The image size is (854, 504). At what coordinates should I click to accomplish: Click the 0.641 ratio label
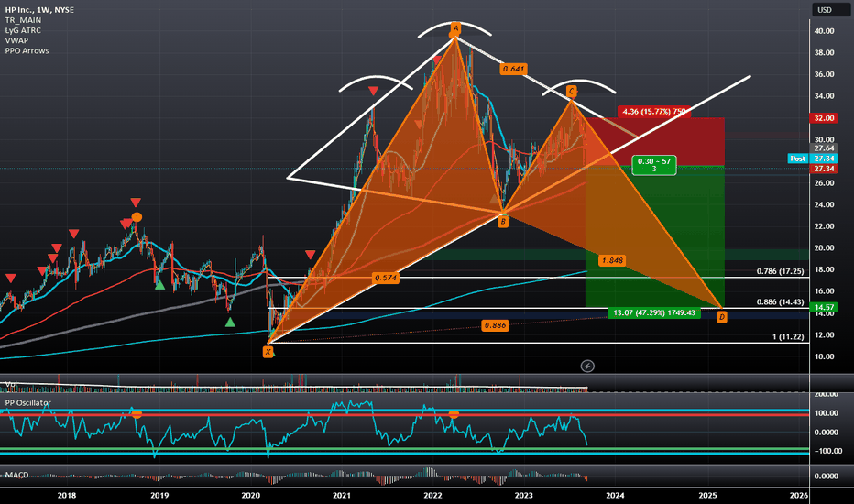coord(513,69)
